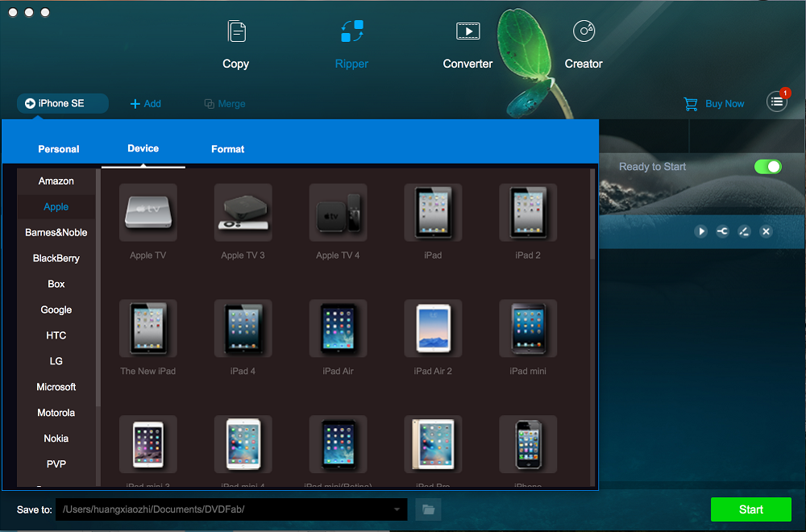This screenshot has width=806, height=532.
Task: Open the video edit pencil icon
Action: (744, 231)
